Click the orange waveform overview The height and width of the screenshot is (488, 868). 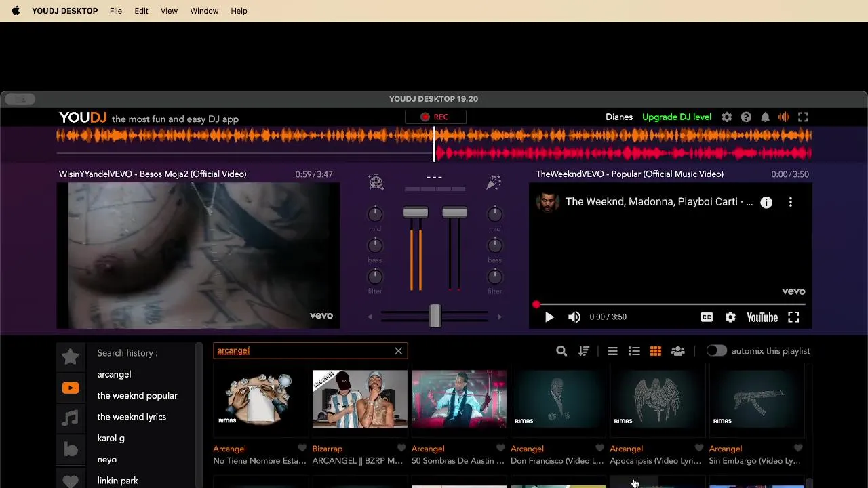click(x=434, y=136)
